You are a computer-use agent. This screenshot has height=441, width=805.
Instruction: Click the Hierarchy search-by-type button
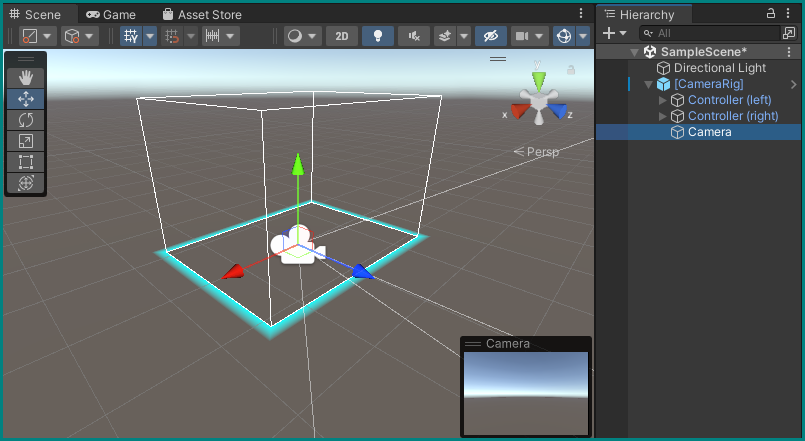point(789,33)
